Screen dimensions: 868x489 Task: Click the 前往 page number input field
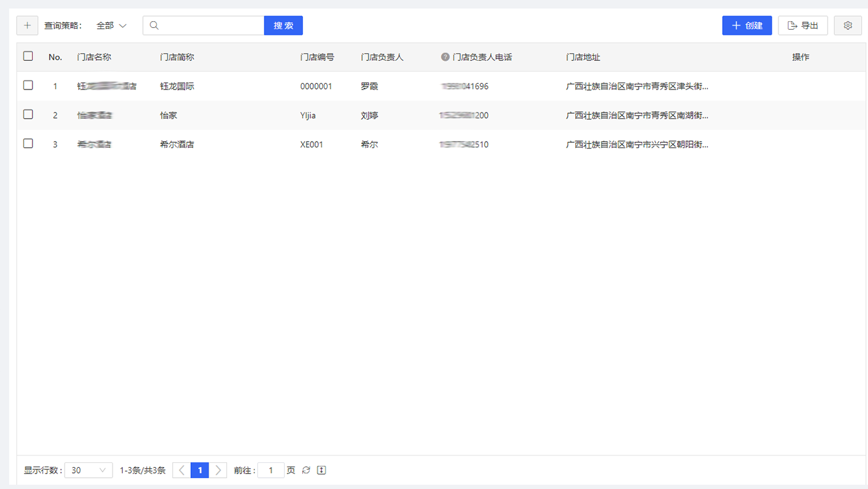[x=271, y=470]
